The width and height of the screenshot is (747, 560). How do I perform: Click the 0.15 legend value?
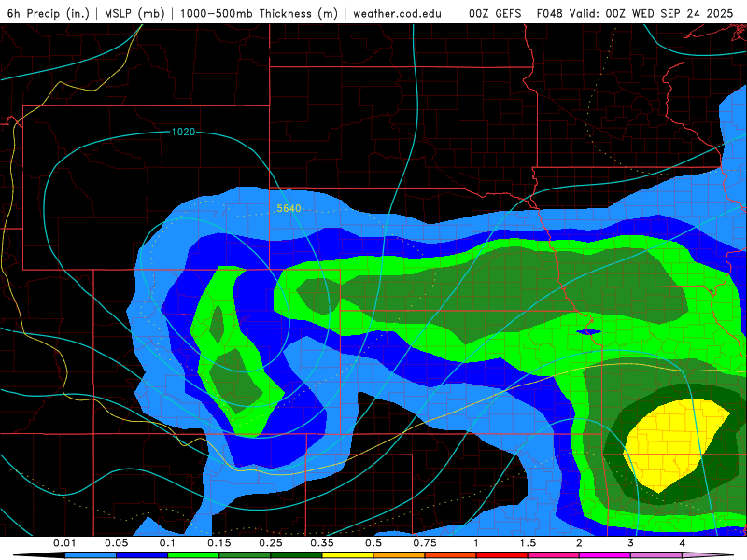tap(219, 543)
